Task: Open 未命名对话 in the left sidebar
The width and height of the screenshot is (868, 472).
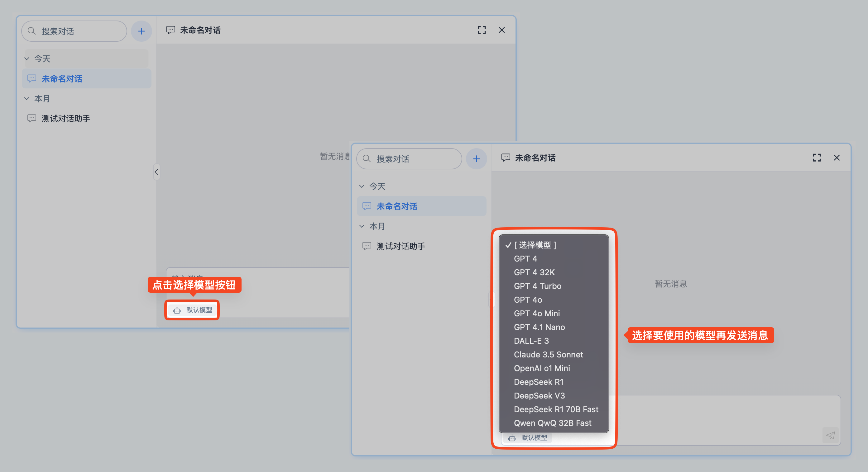Action: click(62, 79)
